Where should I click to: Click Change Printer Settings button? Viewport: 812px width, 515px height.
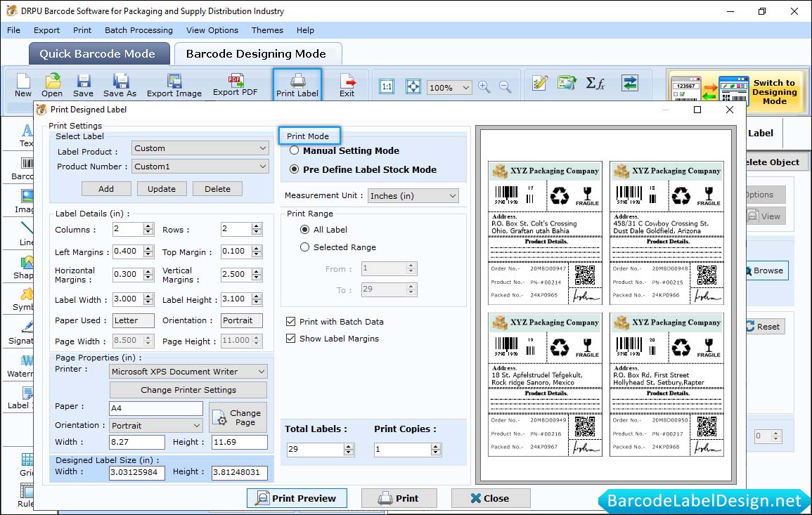(x=188, y=390)
